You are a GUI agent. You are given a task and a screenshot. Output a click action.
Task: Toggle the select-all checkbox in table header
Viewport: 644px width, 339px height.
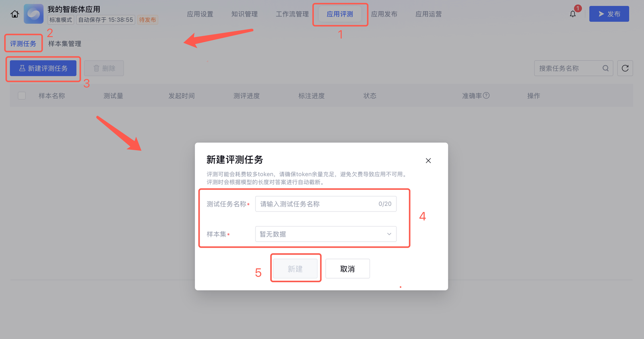coord(22,96)
